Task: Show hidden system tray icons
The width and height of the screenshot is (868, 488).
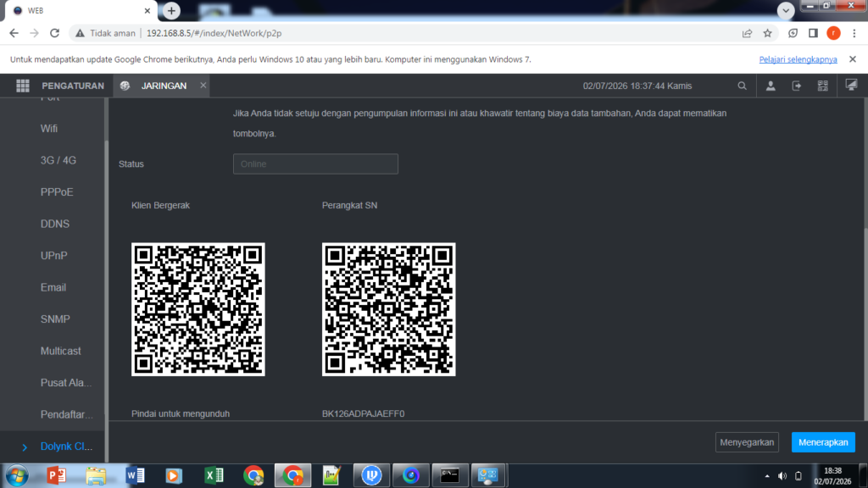Action: coord(766,476)
